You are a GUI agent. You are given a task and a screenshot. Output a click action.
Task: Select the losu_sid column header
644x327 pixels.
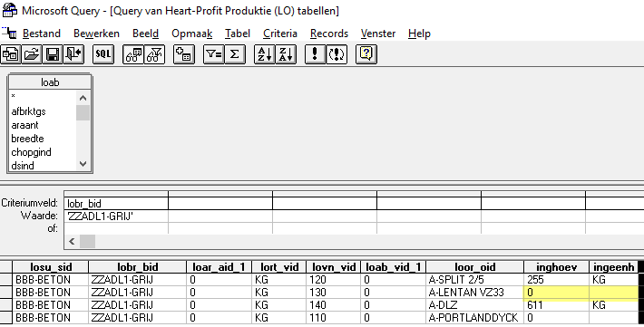(51, 267)
